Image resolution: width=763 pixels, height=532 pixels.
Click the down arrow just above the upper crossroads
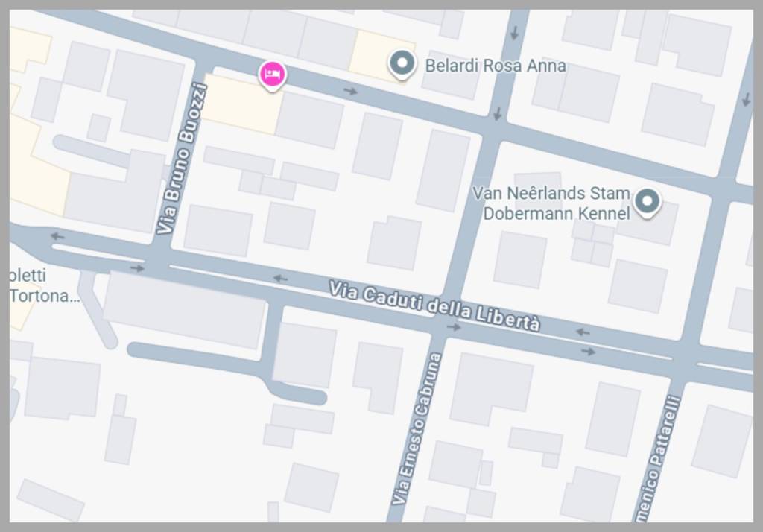click(497, 115)
